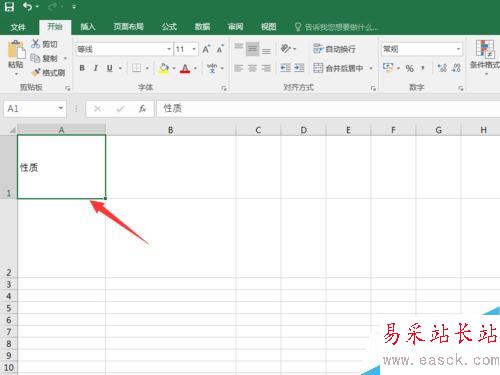Click the phonetic guide (文) icon
The height and width of the screenshot is (375, 500).
coord(212,68)
